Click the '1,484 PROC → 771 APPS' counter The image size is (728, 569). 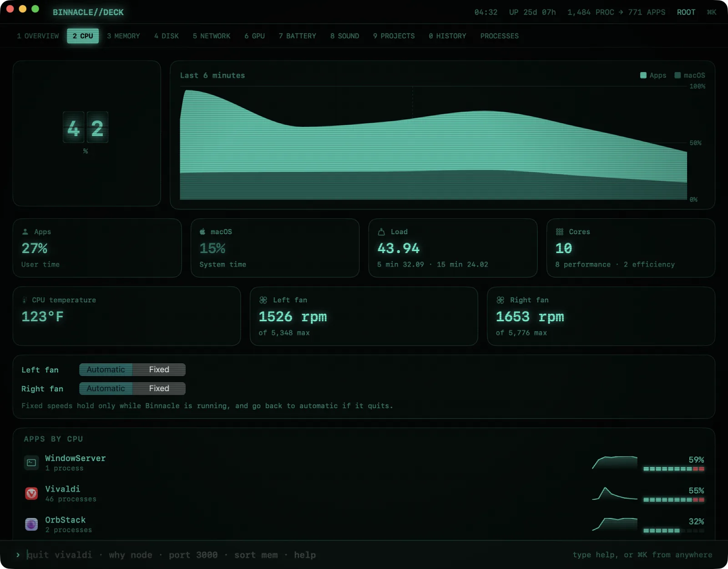pyautogui.click(x=616, y=12)
